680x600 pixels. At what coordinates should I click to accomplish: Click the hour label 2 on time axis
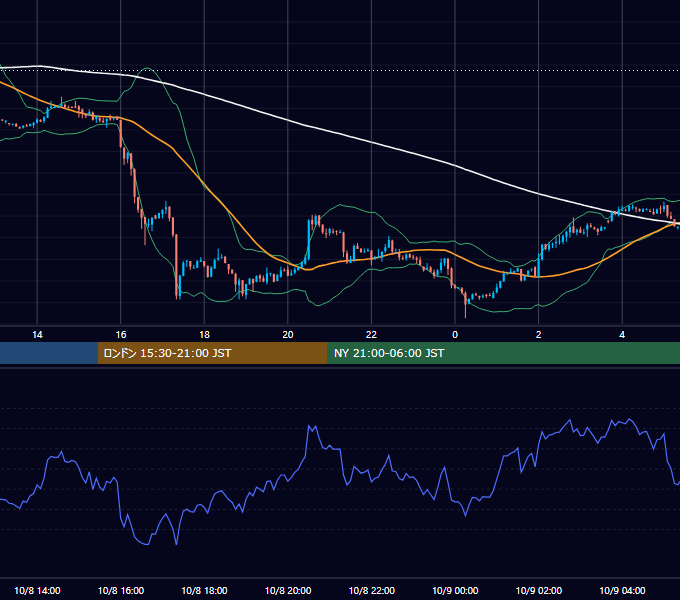click(x=539, y=335)
